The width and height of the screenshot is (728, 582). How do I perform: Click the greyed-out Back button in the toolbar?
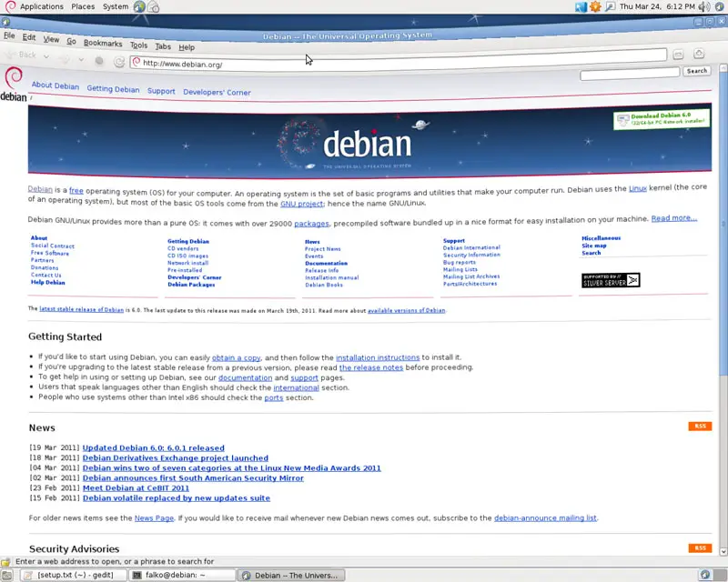point(21,55)
